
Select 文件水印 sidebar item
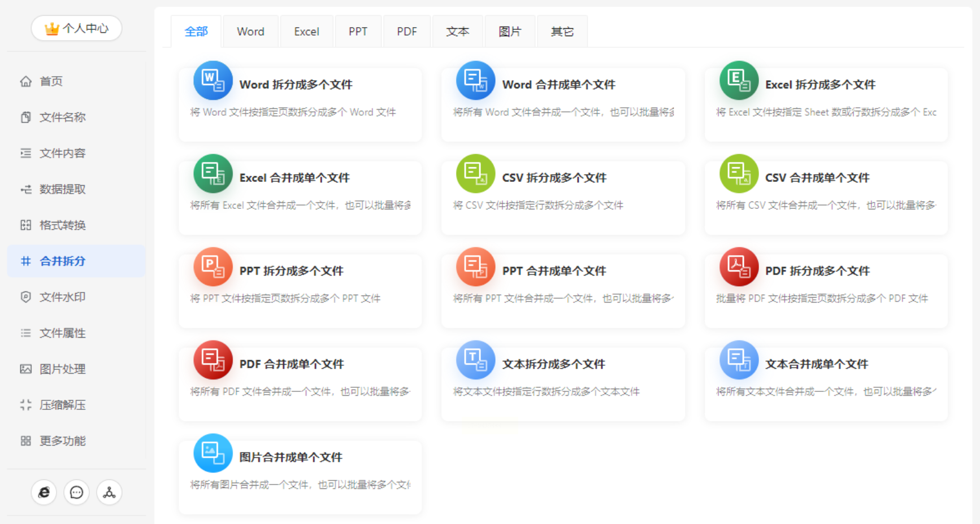[x=62, y=297]
